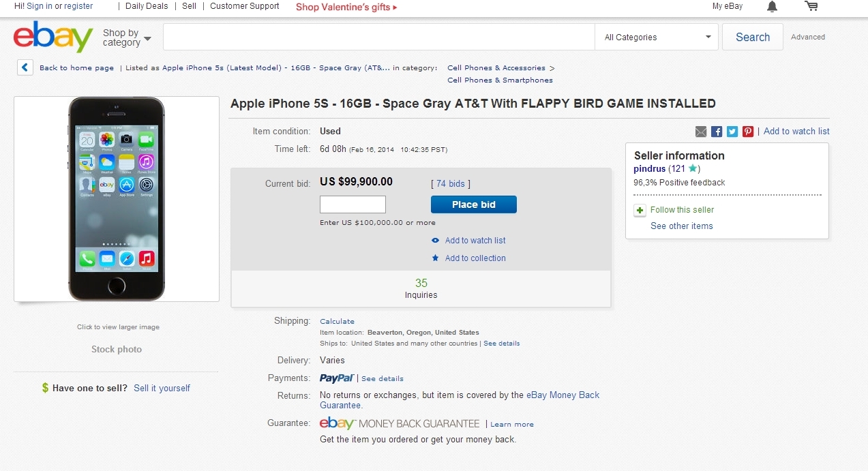Click the green Follow this seller plus
This screenshot has width=868, height=471.
[x=640, y=210]
